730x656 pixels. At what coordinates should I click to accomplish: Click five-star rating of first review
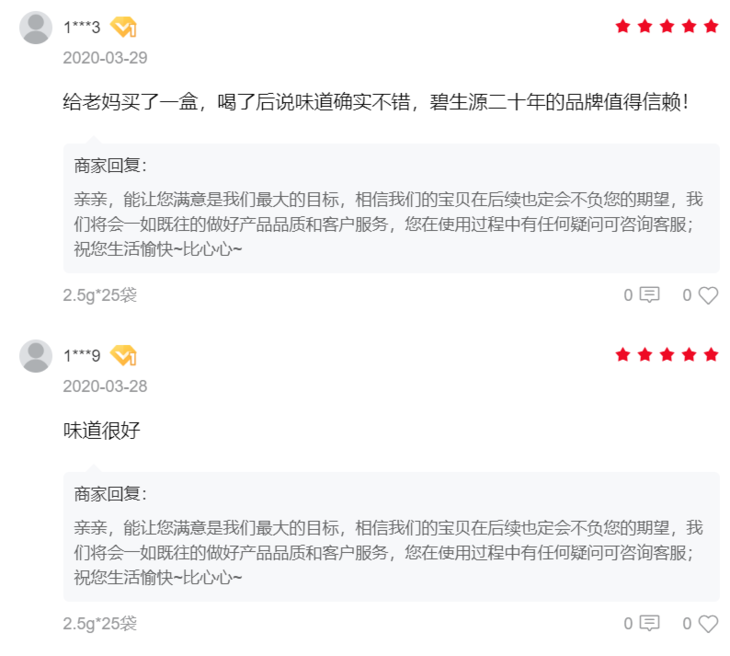coord(666,26)
